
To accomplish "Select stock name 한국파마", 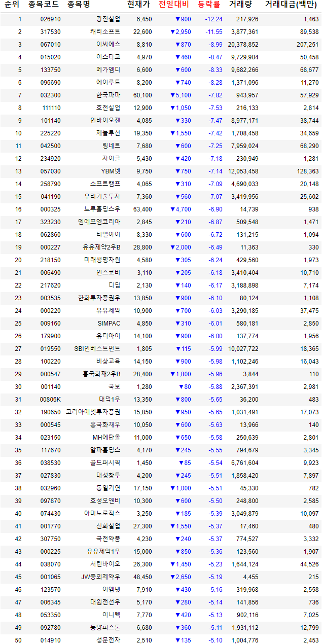I will [108, 95].
